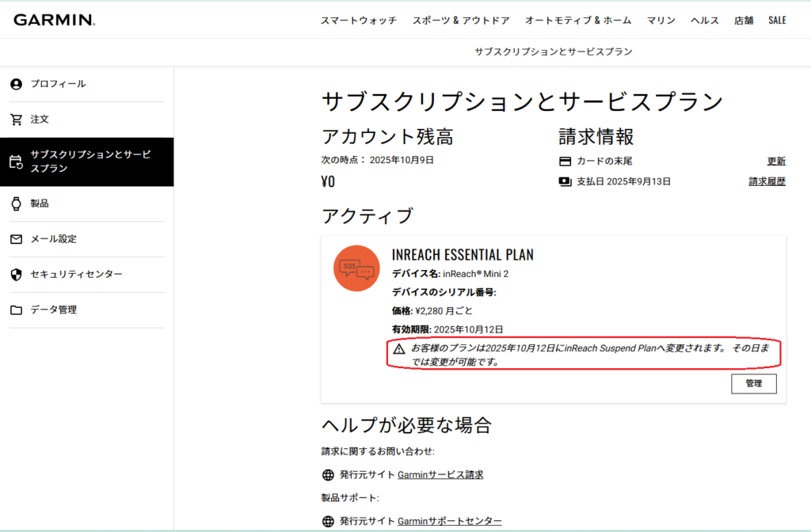Click the folder data management icon
Screen dimensions: 811x532
[x=16, y=310]
